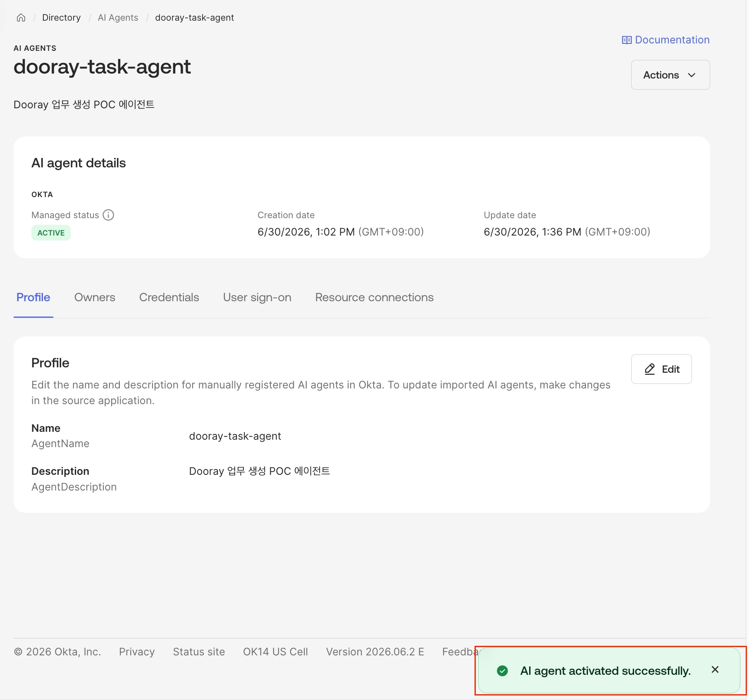Go back to AI Agents breadcrumb
Viewport: 749px width, 700px height.
pyautogui.click(x=118, y=17)
